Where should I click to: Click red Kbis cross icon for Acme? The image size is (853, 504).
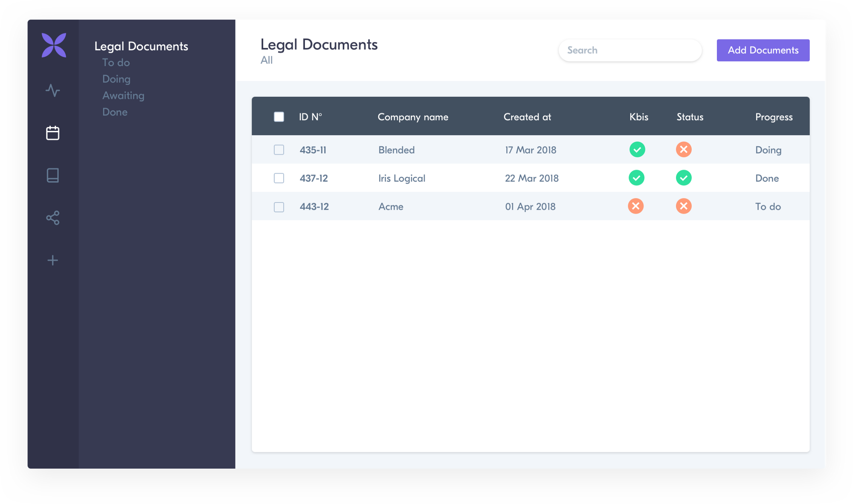tap(636, 206)
